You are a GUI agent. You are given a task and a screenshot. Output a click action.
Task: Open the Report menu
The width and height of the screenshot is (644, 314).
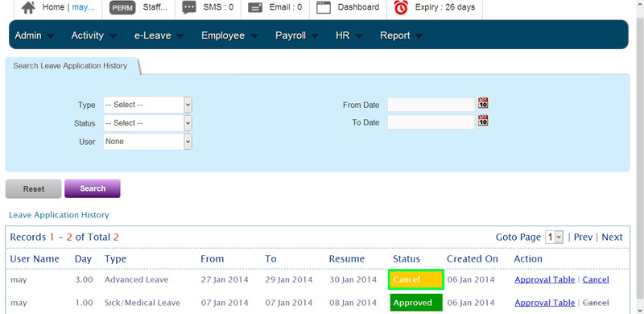point(401,35)
